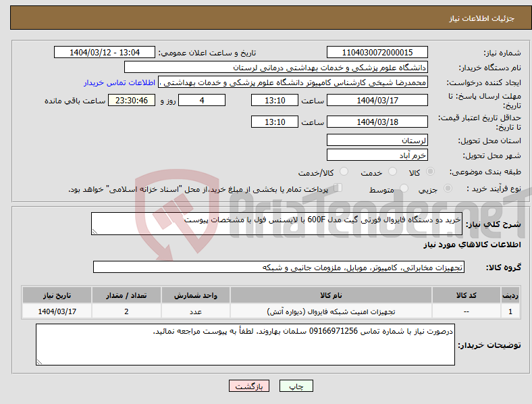This screenshot has width=532, height=404.
Task: Click the general need description textarea
Action: point(277,224)
